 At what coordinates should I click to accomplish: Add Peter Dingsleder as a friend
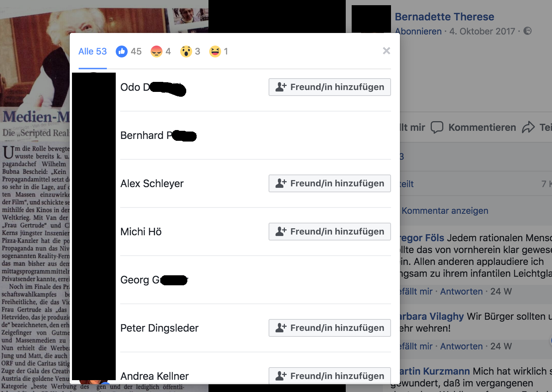point(330,328)
